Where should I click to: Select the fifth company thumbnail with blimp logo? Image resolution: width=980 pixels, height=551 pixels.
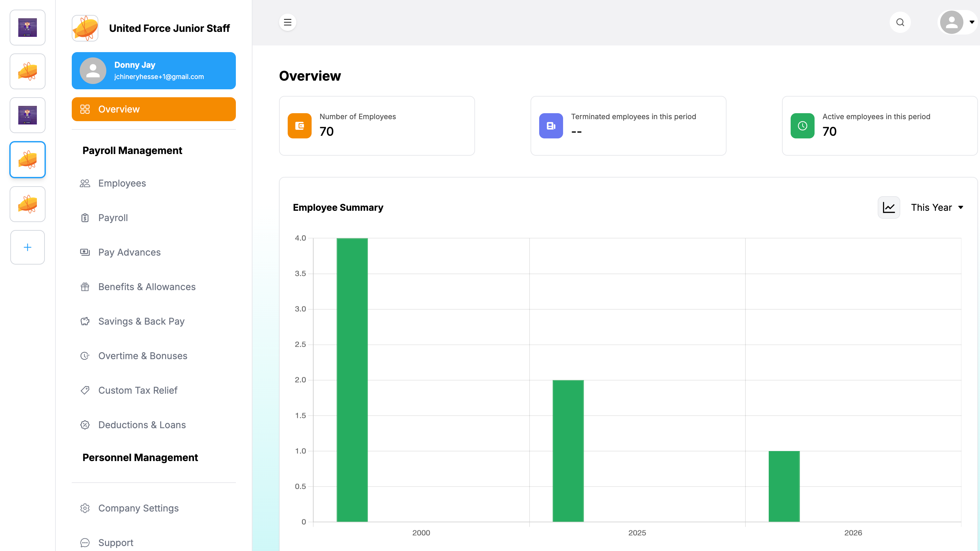tap(27, 204)
